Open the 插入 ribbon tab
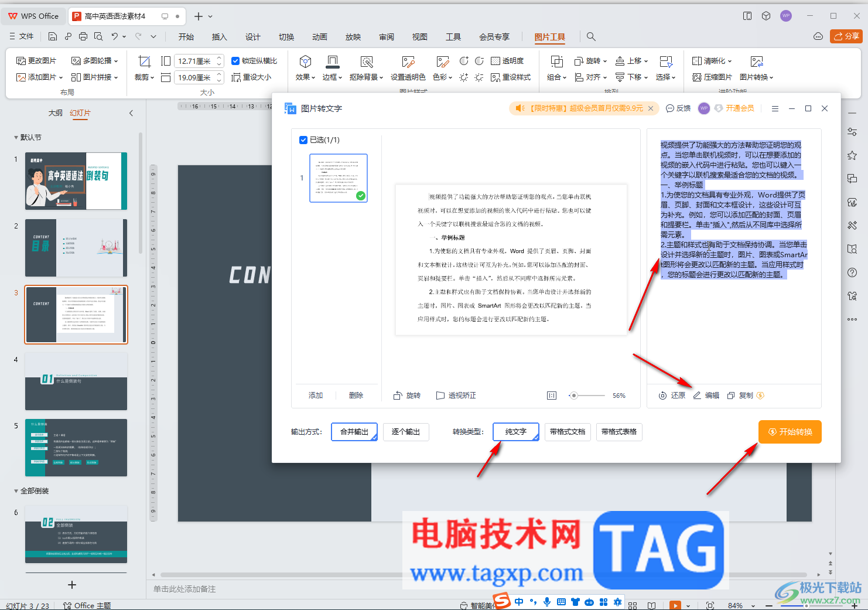This screenshot has width=868, height=610. (x=219, y=37)
